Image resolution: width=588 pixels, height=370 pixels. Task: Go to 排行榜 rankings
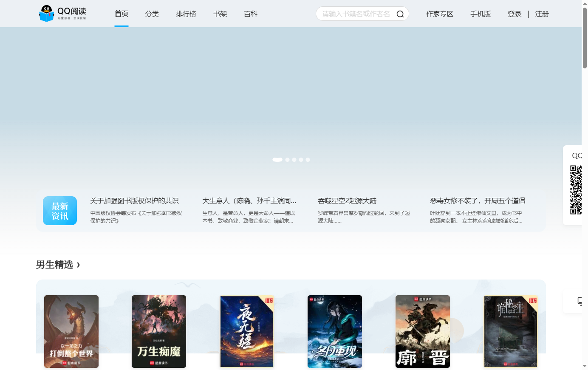tap(186, 14)
